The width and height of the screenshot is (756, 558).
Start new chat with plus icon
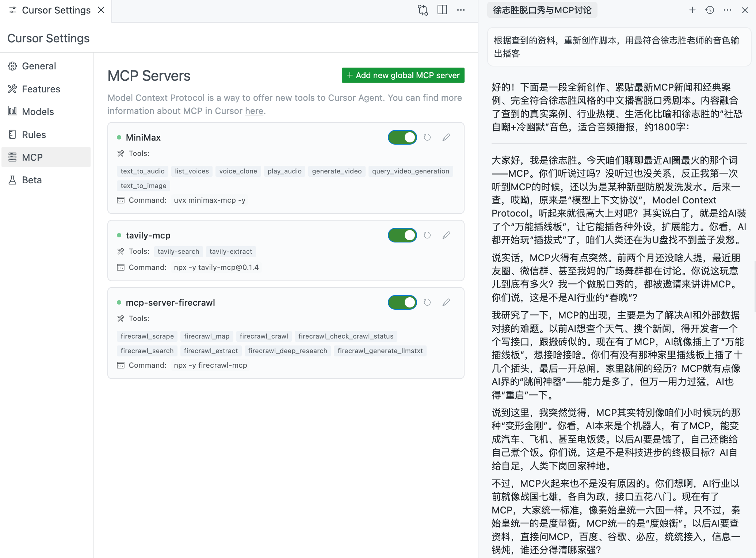692,10
